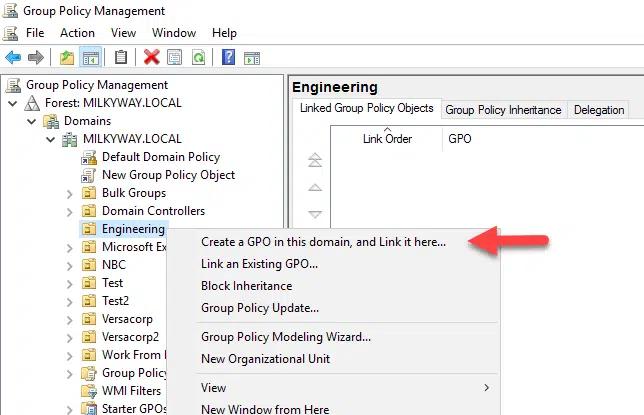The image size is (644, 415).
Task: Select the Engineering OU in tree
Action: pyautogui.click(x=133, y=229)
